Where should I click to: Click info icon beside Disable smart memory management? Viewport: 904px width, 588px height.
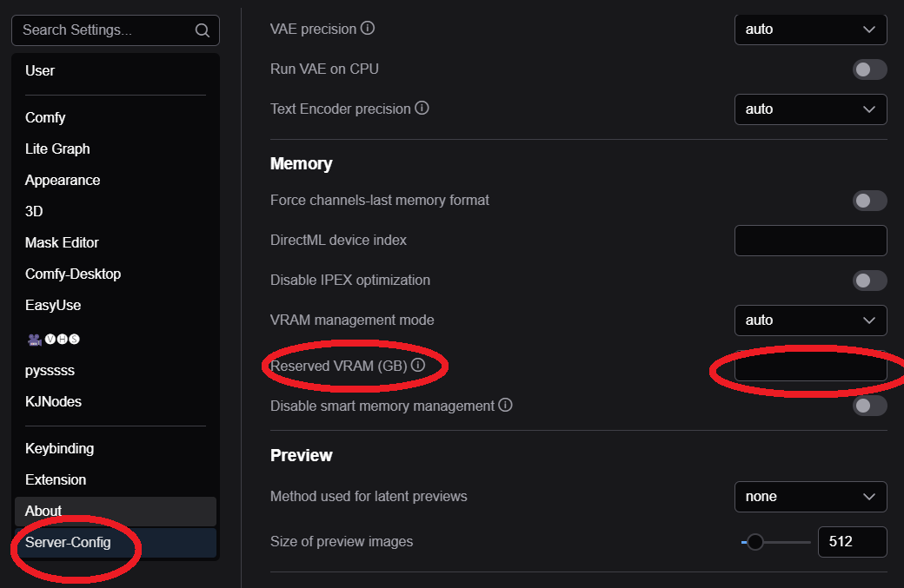click(x=505, y=406)
